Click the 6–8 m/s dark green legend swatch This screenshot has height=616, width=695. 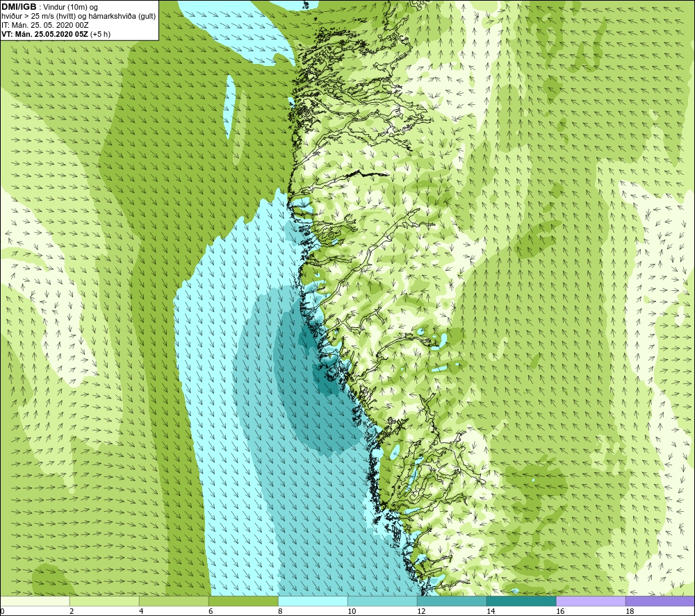pos(243,601)
